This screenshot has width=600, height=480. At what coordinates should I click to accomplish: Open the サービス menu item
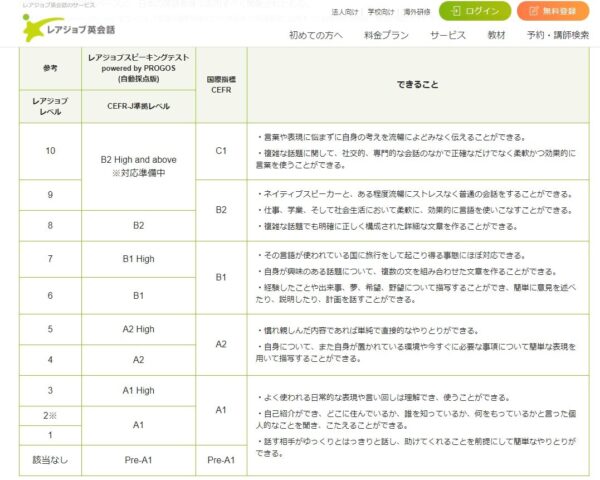[x=448, y=35]
